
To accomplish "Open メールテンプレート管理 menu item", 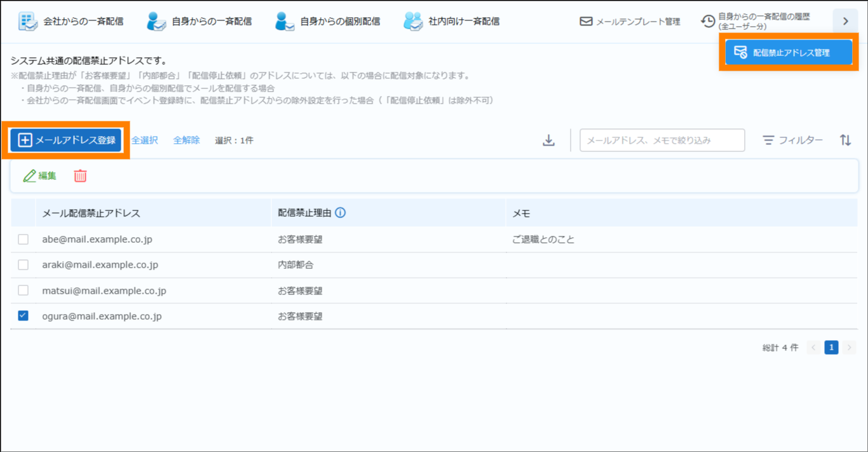I will [x=630, y=22].
